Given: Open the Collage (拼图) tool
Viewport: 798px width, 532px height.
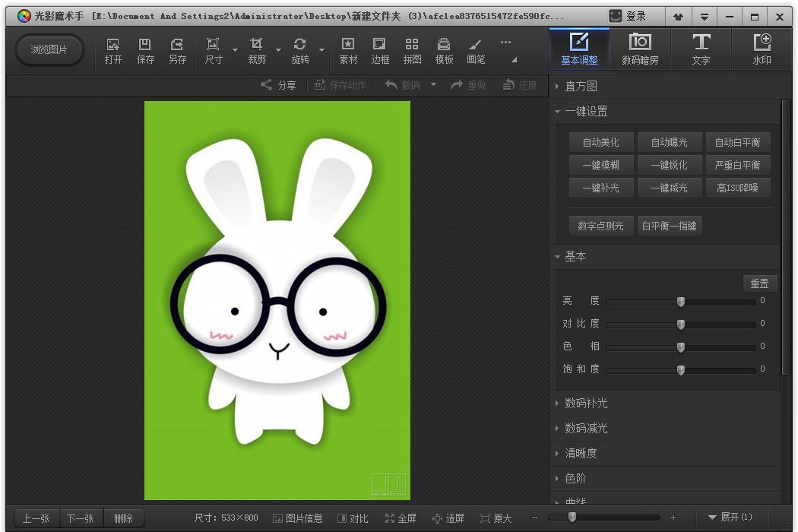Looking at the screenshot, I should click(412, 50).
